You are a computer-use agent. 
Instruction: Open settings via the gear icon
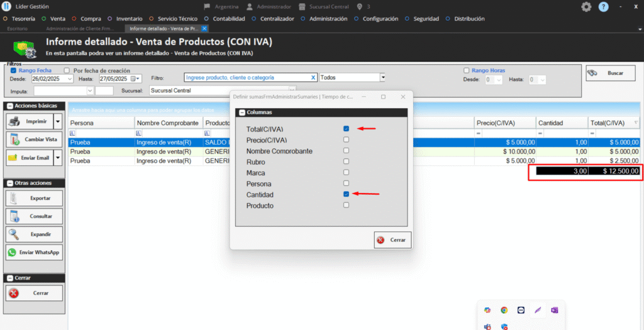click(586, 7)
